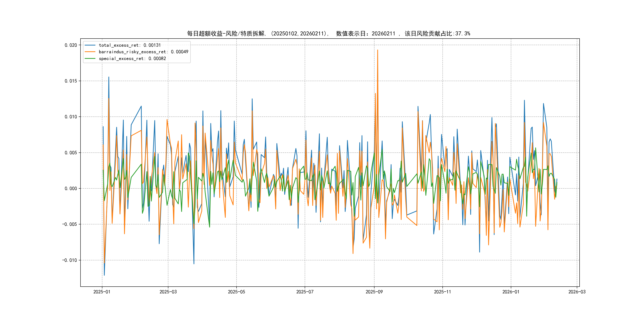
Task: Click the chart title text at top
Action: coord(328,34)
